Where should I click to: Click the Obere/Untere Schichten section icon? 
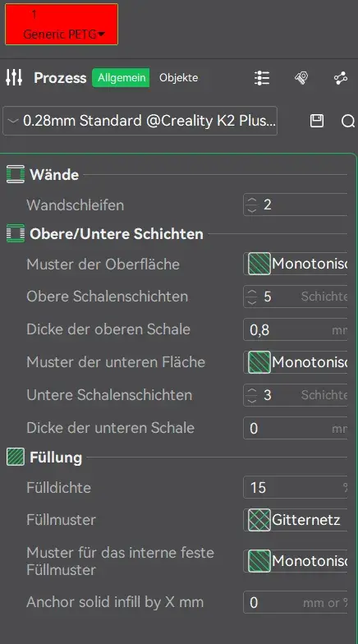[15, 233]
